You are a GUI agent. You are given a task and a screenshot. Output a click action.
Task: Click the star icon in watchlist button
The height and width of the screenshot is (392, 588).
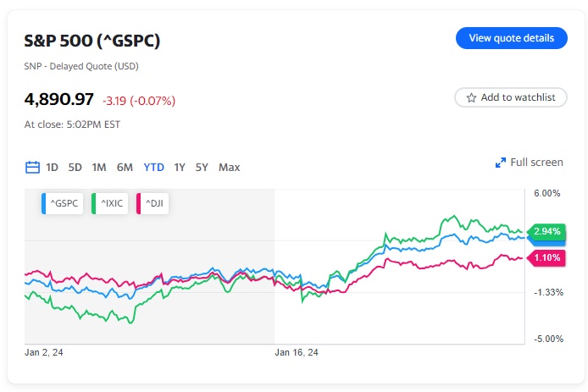[471, 97]
